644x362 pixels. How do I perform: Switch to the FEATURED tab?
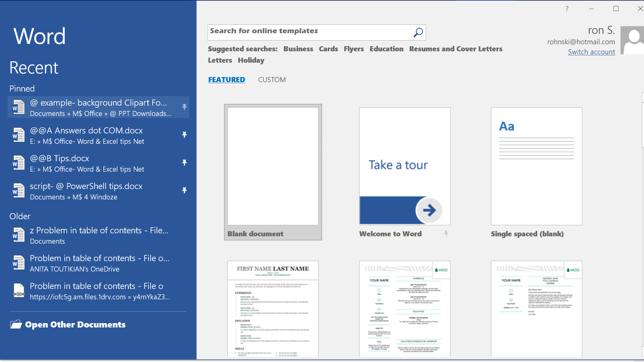pos(227,80)
